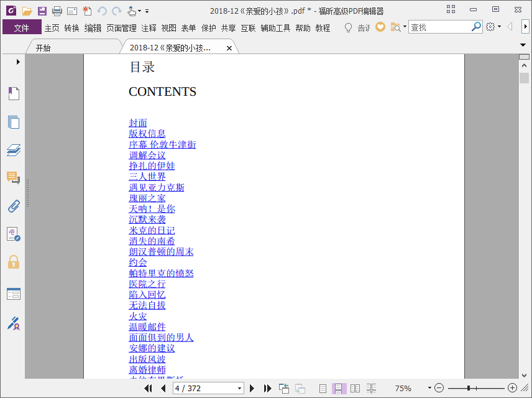Go to the next page
Image resolution: width=532 pixels, height=398 pixels.
pyautogui.click(x=252, y=388)
